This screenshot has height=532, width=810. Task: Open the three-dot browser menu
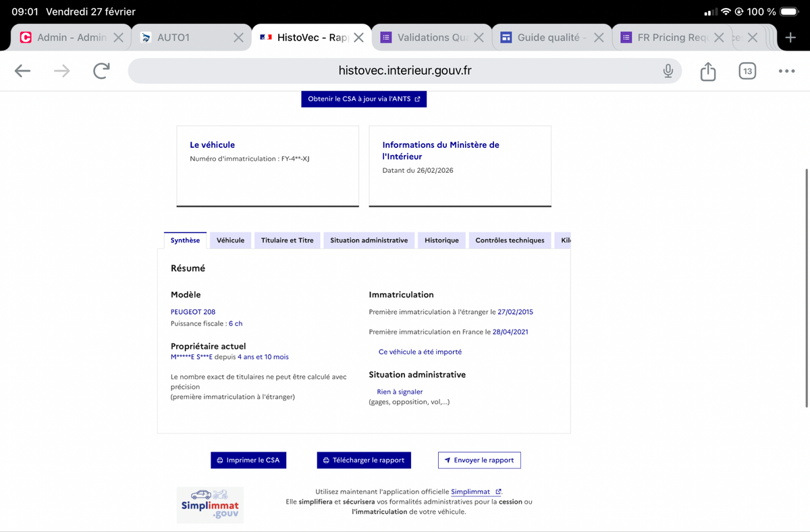tap(786, 71)
